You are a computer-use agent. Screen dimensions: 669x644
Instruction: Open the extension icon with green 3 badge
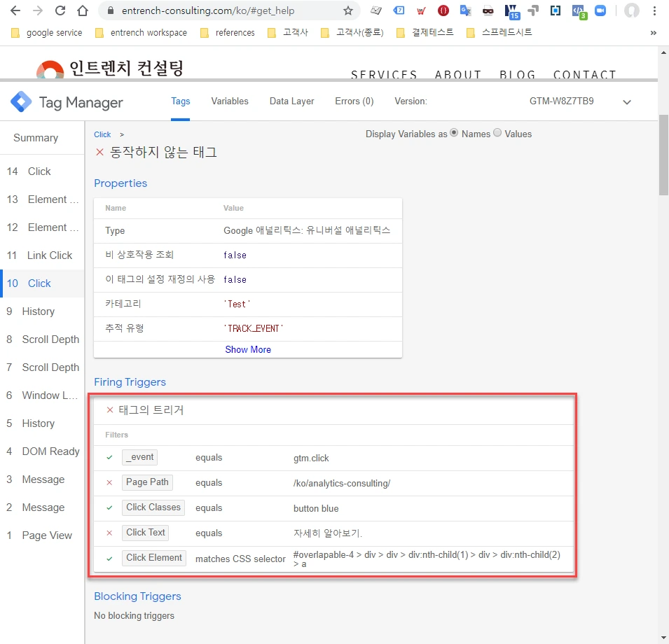[x=579, y=11]
